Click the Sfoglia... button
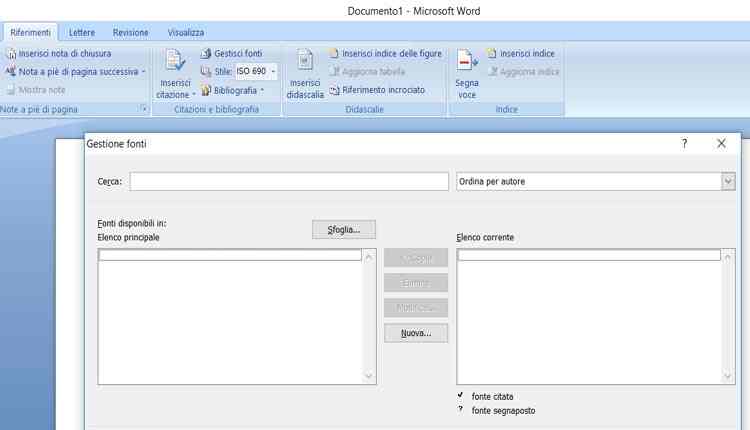The height and width of the screenshot is (430, 750). point(344,230)
